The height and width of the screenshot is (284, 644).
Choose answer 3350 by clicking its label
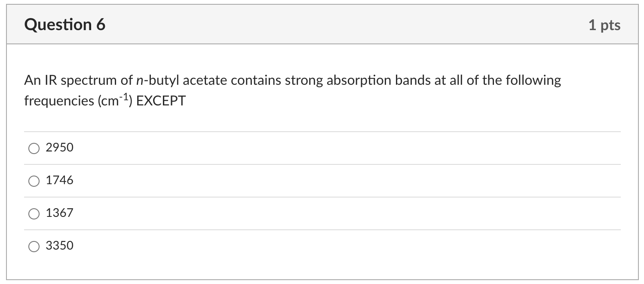(59, 246)
